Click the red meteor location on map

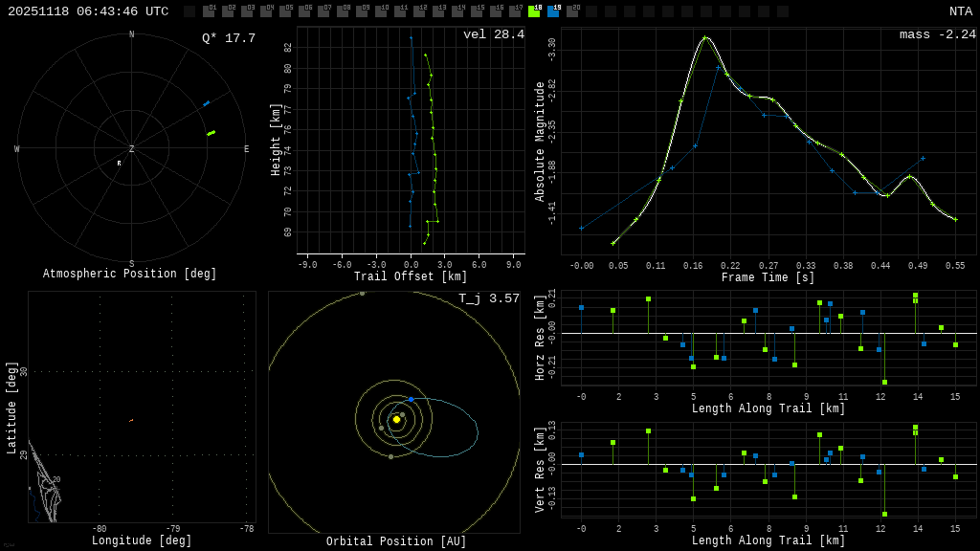131,420
